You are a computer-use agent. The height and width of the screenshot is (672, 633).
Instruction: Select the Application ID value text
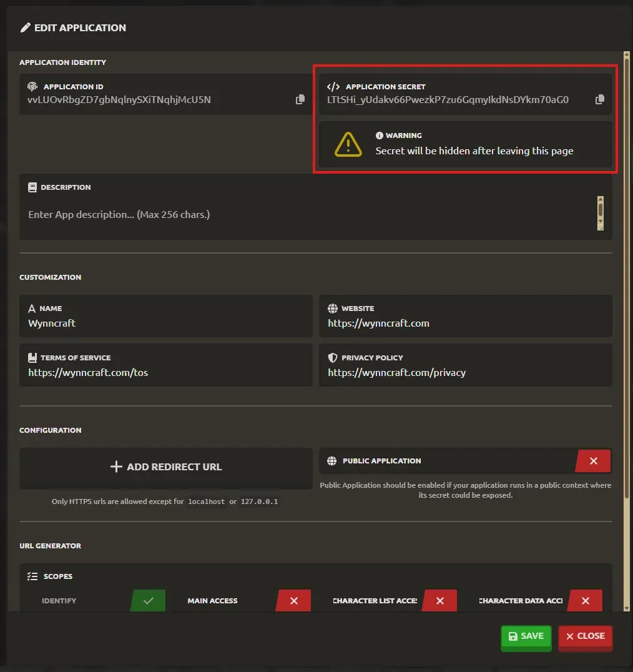(119, 100)
